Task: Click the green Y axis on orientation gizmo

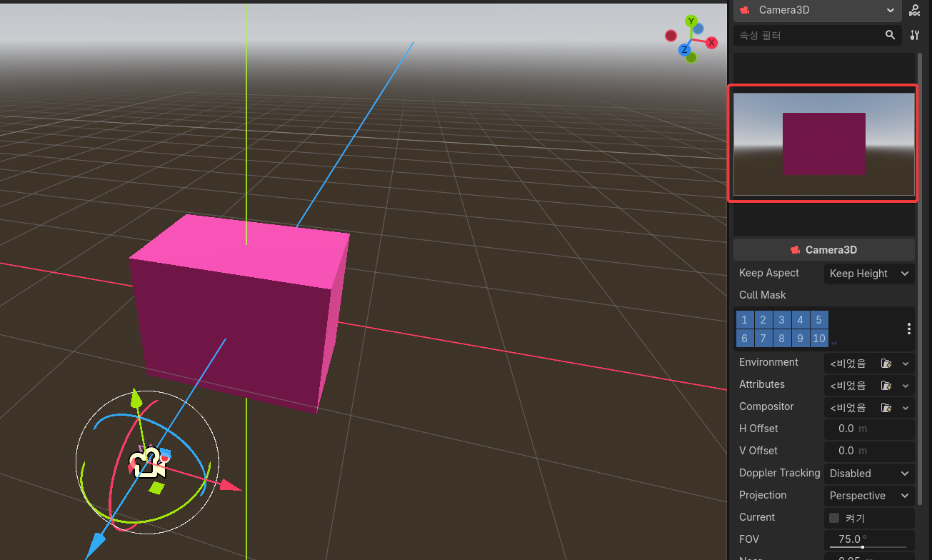Action: coord(691,21)
